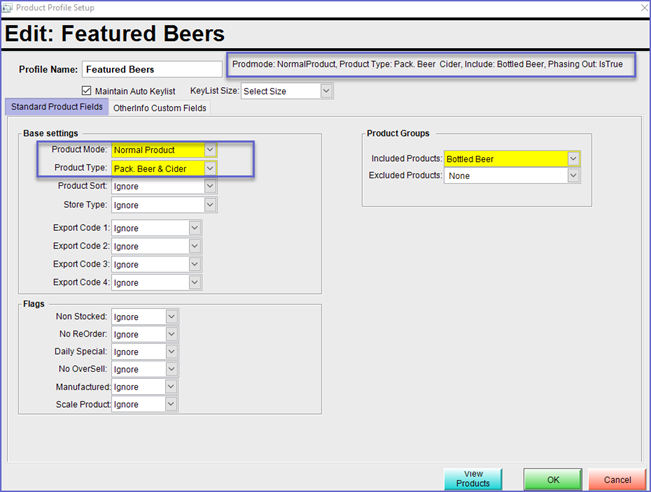Open the Product Type dropdown
651x492 pixels.
click(x=210, y=169)
